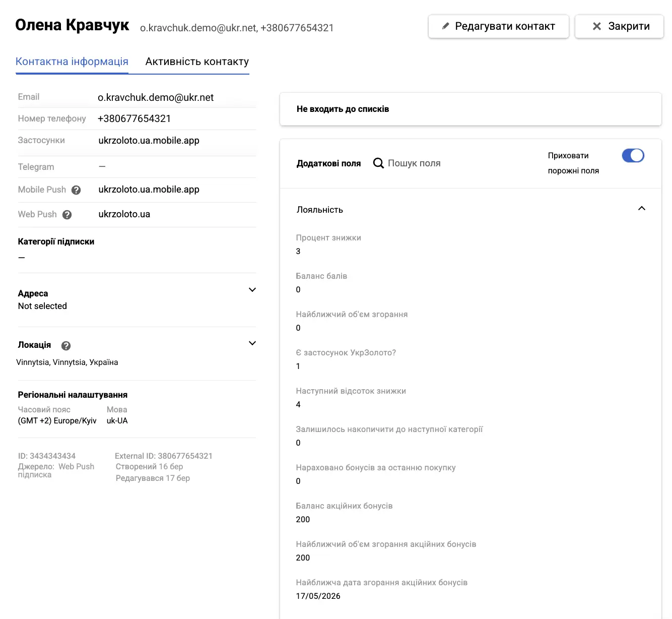Screen dimensions: 672x619
Task: Click into the Пошук поля search field
Action: click(414, 163)
